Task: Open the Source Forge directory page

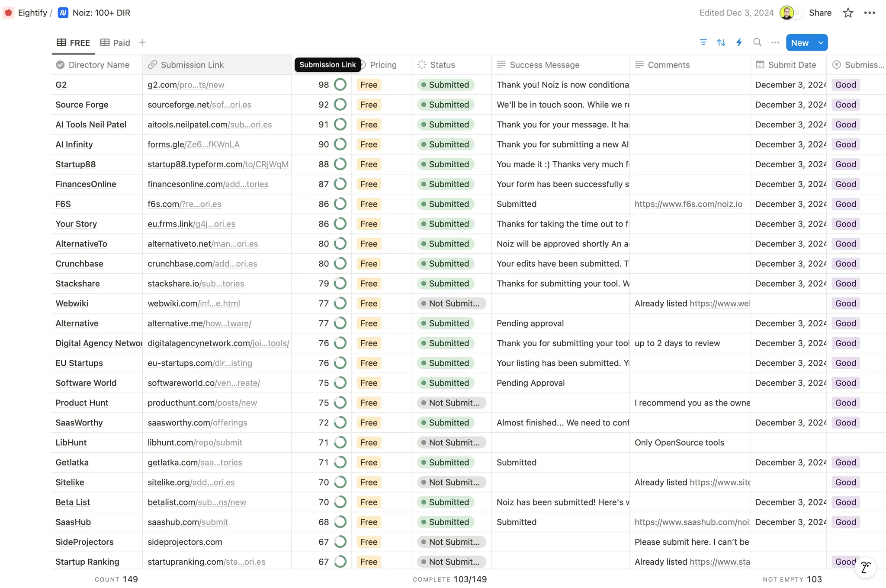Action: pyautogui.click(x=82, y=105)
